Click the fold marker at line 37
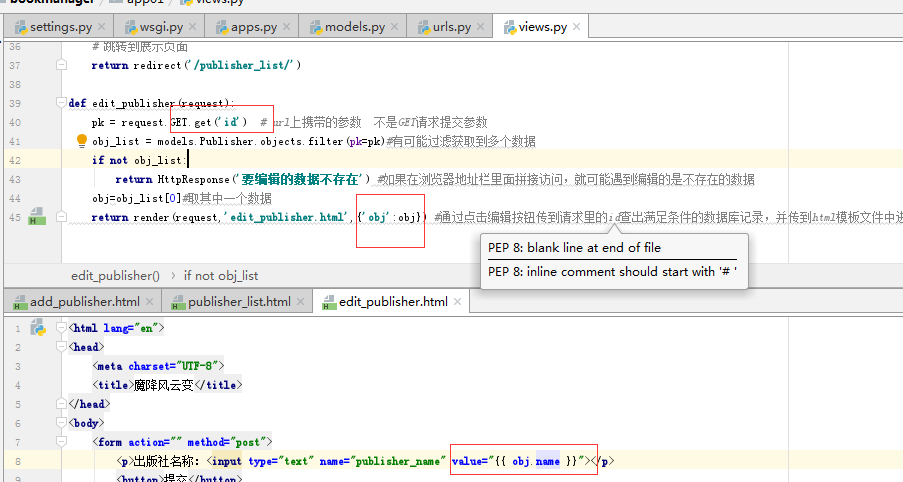The height and width of the screenshot is (482, 903). [61, 65]
